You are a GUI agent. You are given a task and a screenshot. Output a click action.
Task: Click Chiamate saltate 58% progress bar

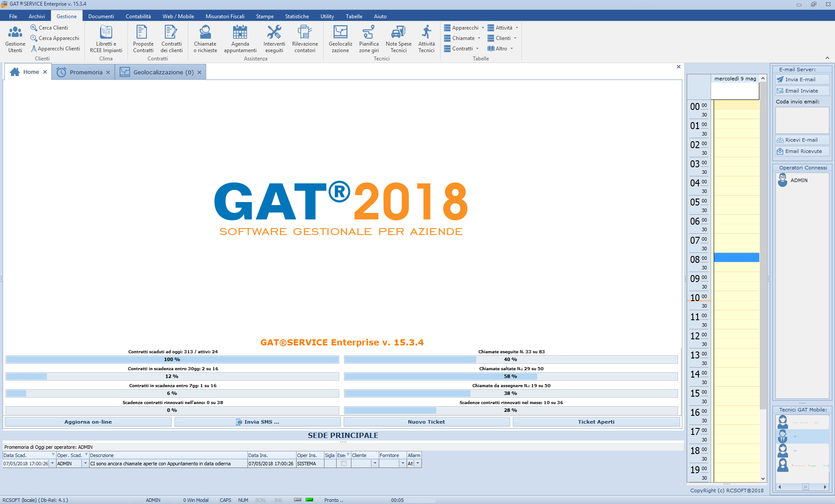click(x=511, y=376)
